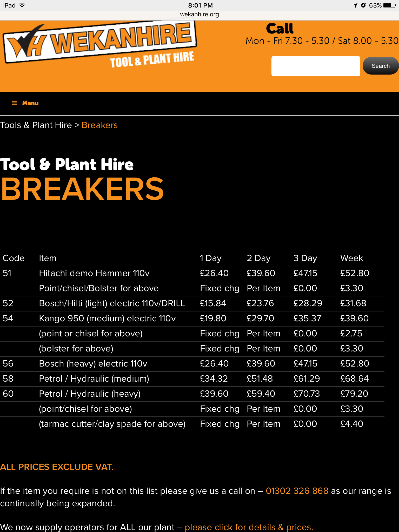Select 'Bosch/Hilti (light) electric 110v/DRILL' item
The width and height of the screenshot is (399, 532).
point(112,303)
